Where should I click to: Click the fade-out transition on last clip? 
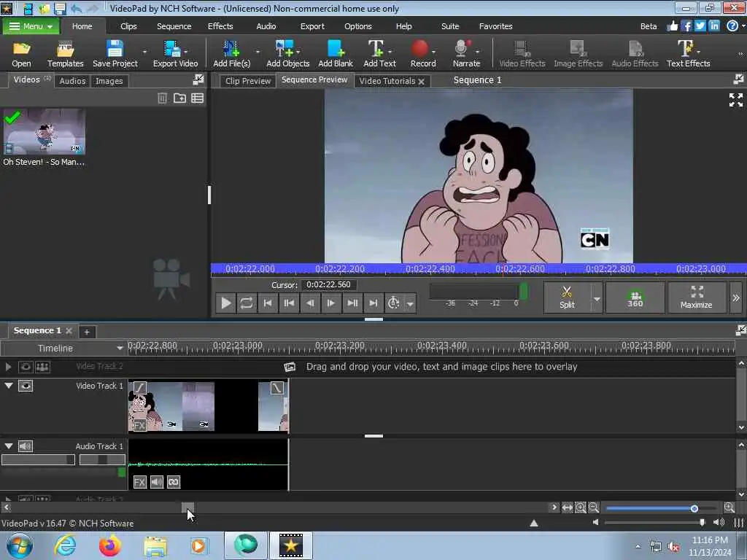[x=276, y=388]
